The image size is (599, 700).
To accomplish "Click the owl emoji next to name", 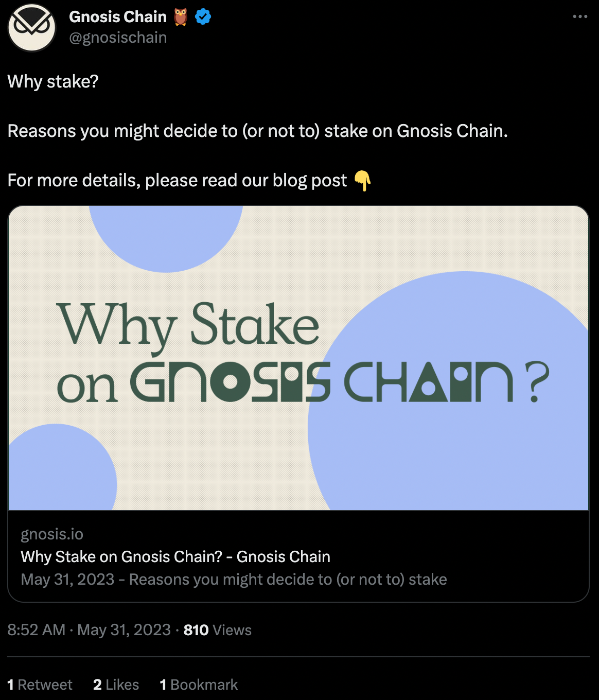I will [x=181, y=17].
